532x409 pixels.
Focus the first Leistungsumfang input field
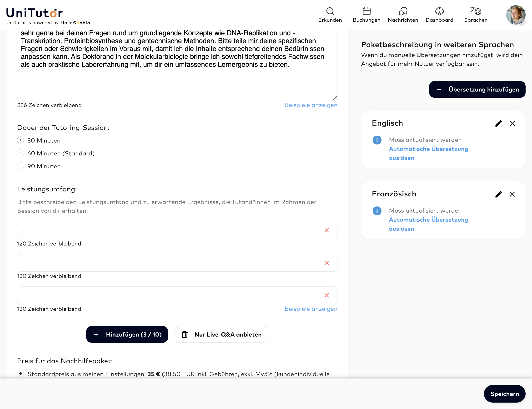click(166, 230)
